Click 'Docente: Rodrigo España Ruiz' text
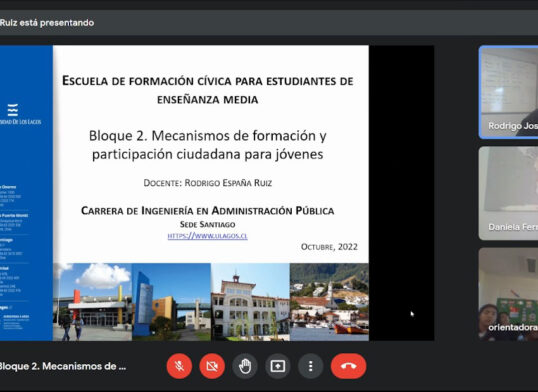 tap(208, 183)
